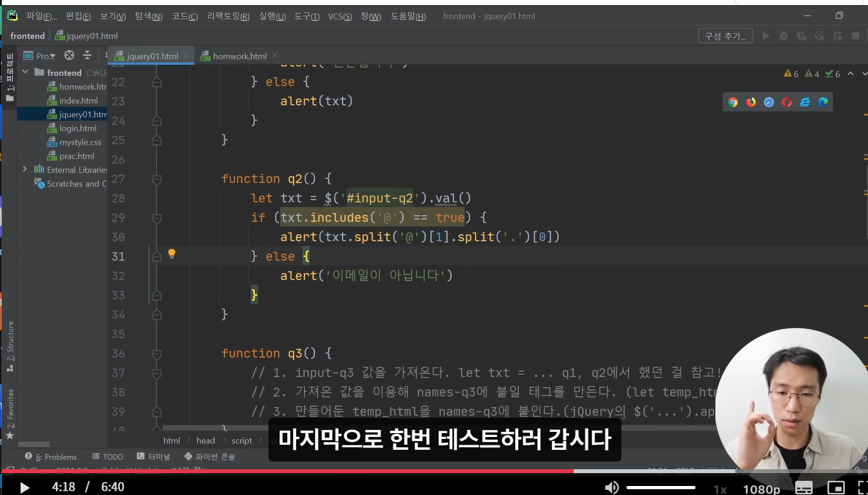The image size is (868, 495).
Task: Adjust the video volume slider
Action: (661, 487)
